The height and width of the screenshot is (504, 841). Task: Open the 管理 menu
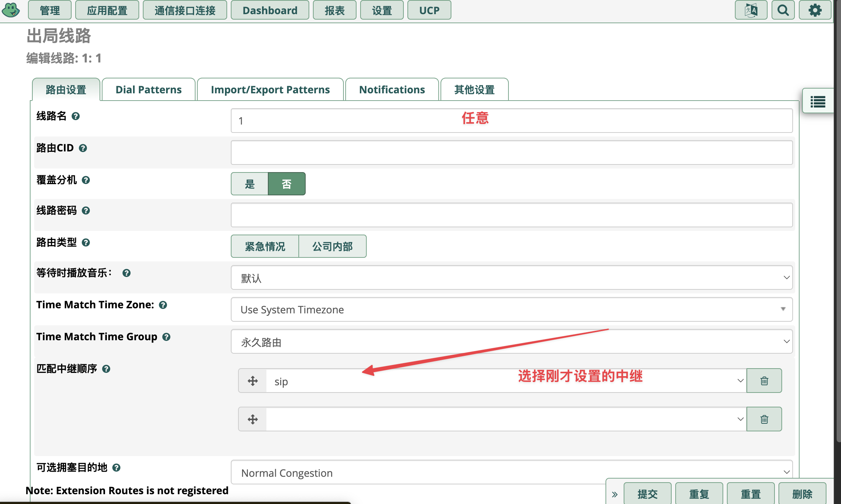(x=50, y=10)
